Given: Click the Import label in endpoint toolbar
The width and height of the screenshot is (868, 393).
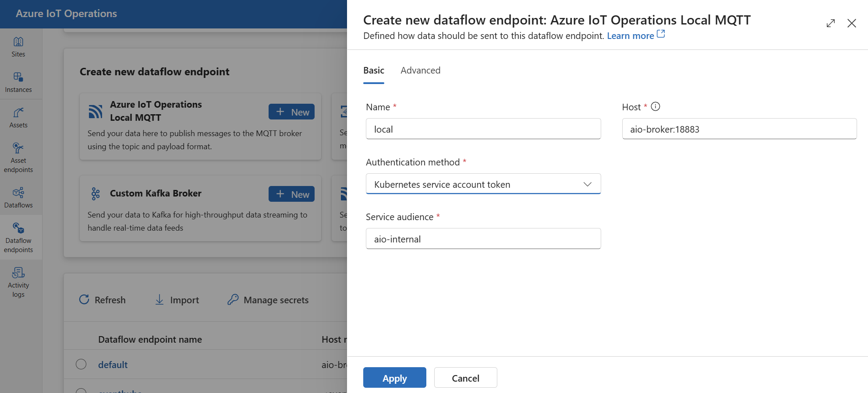Looking at the screenshot, I should coord(184,300).
